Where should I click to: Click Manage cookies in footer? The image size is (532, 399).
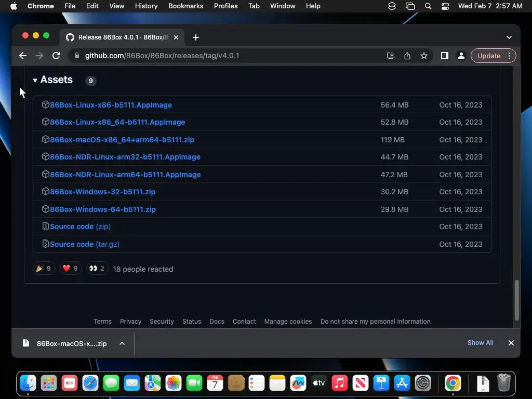(x=288, y=321)
